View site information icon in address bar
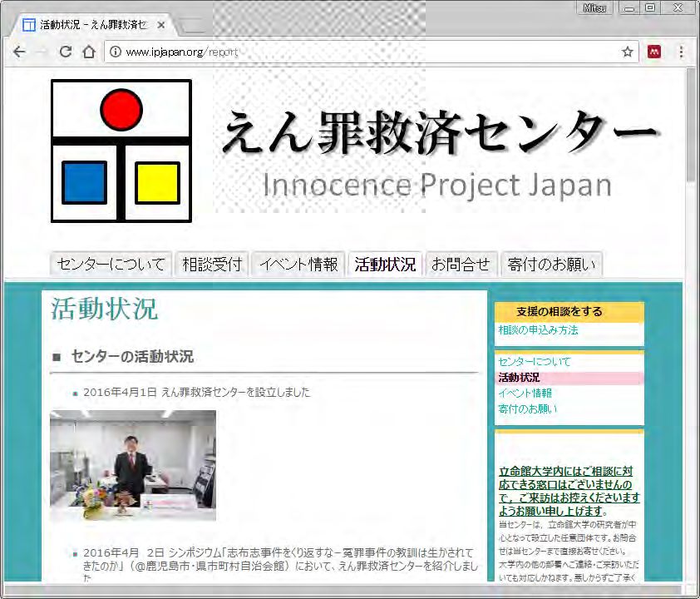This screenshot has width=700, height=599. pos(116,52)
